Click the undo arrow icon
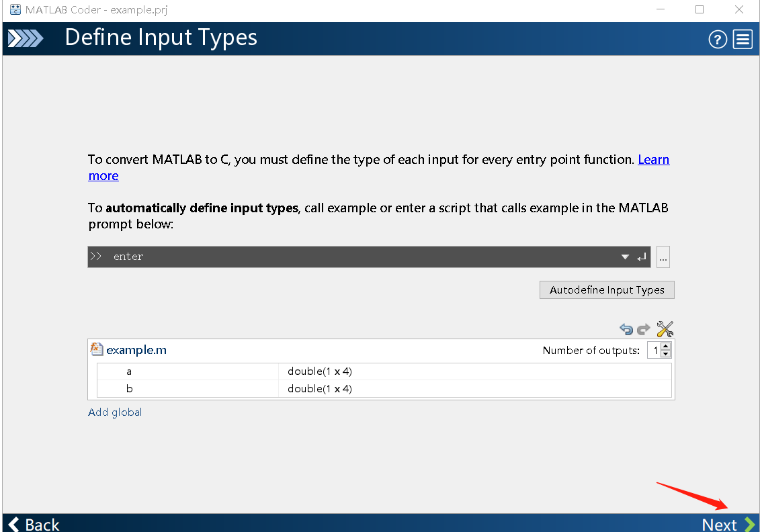The width and height of the screenshot is (760, 532). 626,329
